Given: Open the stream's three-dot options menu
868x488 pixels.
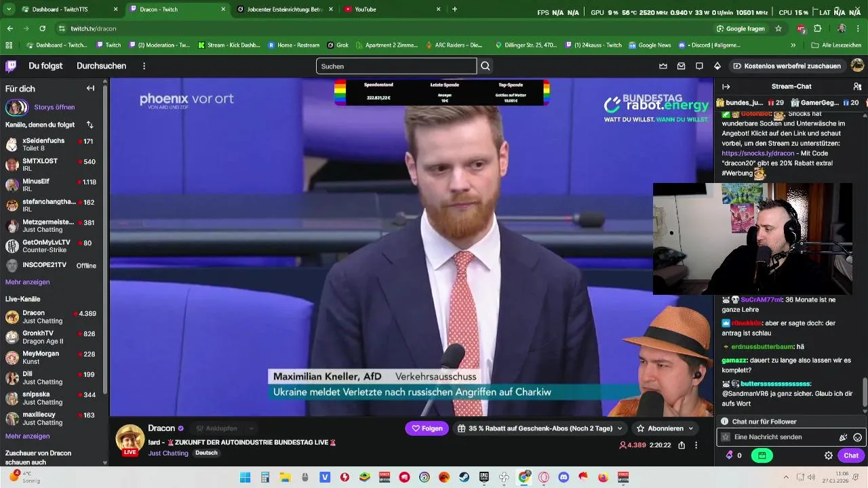Looking at the screenshot, I should click(x=696, y=445).
